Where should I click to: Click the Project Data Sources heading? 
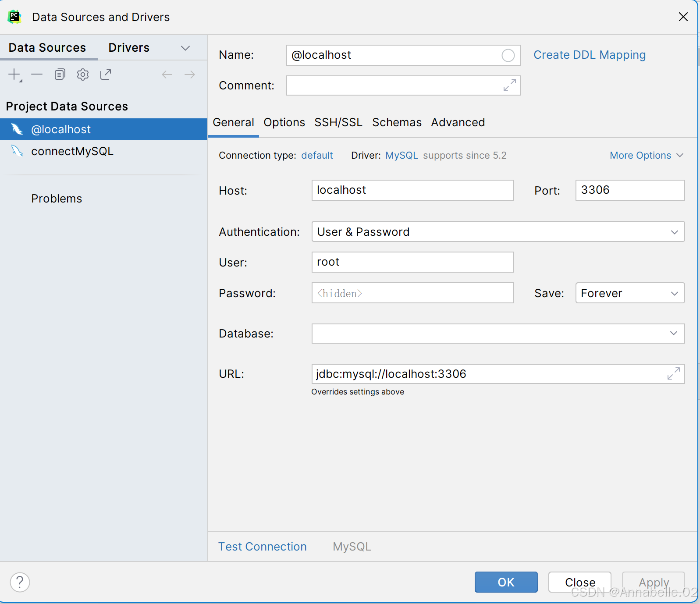[67, 107]
